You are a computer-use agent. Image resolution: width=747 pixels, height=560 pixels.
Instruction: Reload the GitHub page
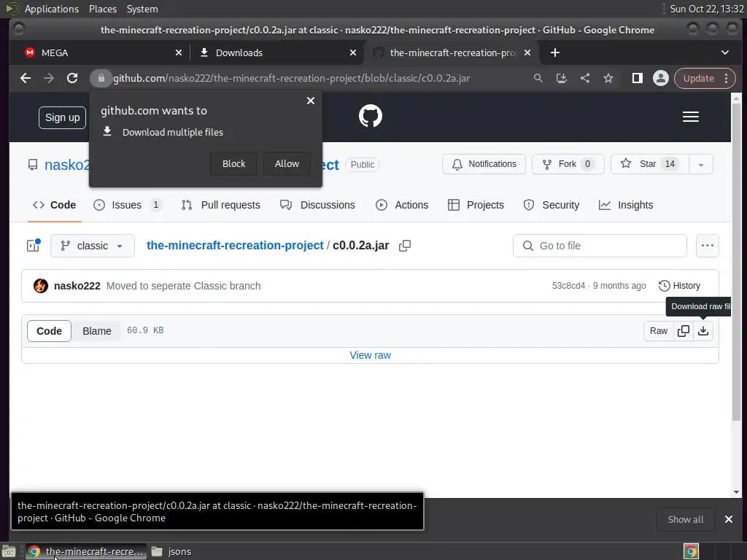72,79
